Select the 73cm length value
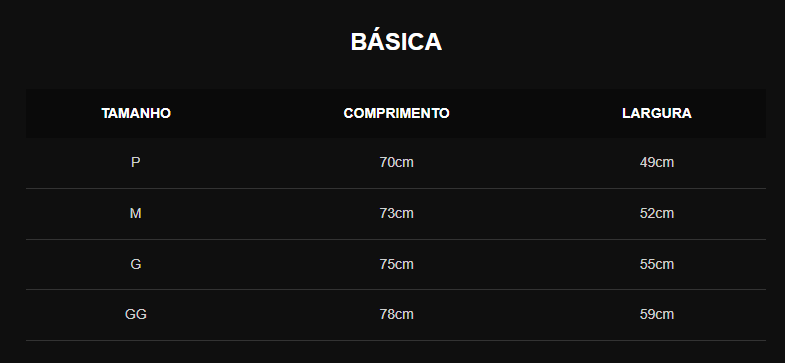 tap(396, 213)
